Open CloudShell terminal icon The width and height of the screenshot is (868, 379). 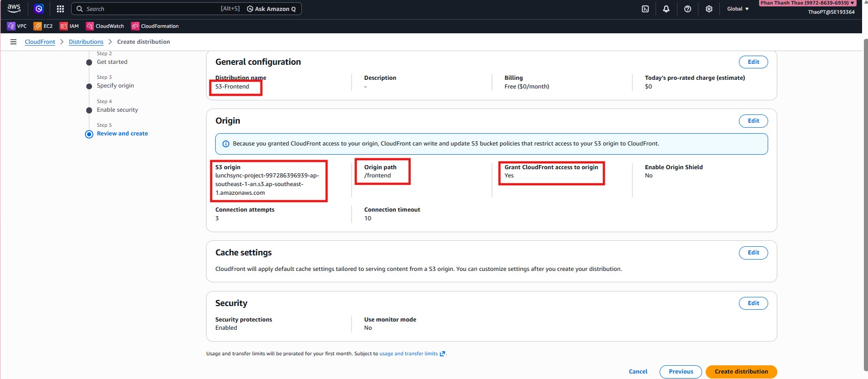tap(645, 9)
